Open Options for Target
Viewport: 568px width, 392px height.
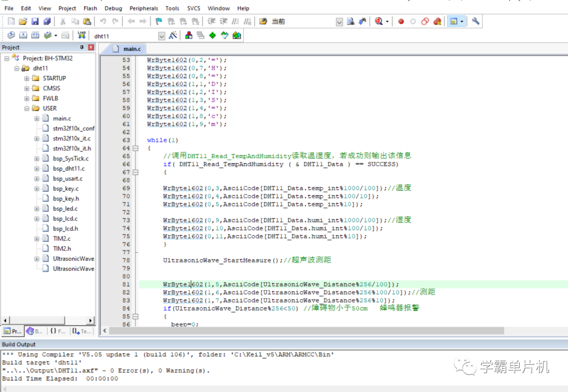point(173,35)
